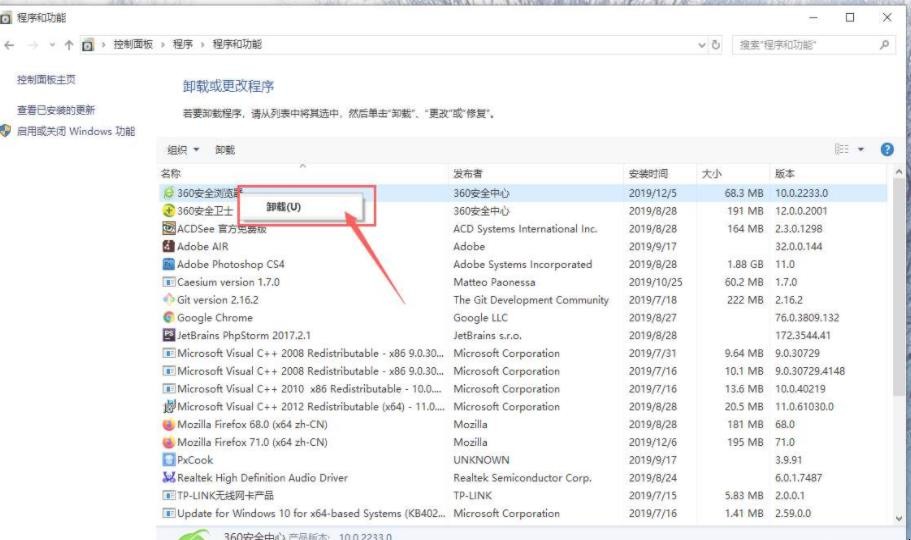Click the forward navigation arrow
This screenshot has height=540, width=911.
(33, 45)
